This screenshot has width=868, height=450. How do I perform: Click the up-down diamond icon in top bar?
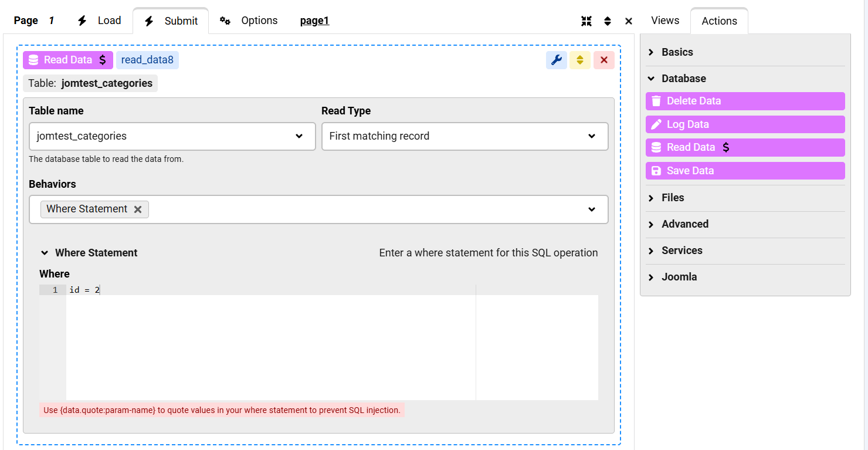(608, 21)
